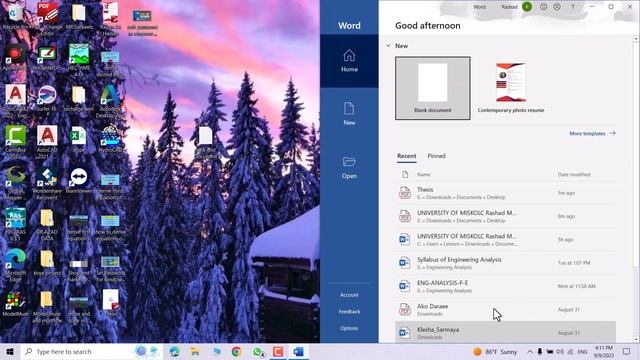Open the weather widget showing 86°F Sunny
Screen dimensions: 640x360
(x=495, y=351)
